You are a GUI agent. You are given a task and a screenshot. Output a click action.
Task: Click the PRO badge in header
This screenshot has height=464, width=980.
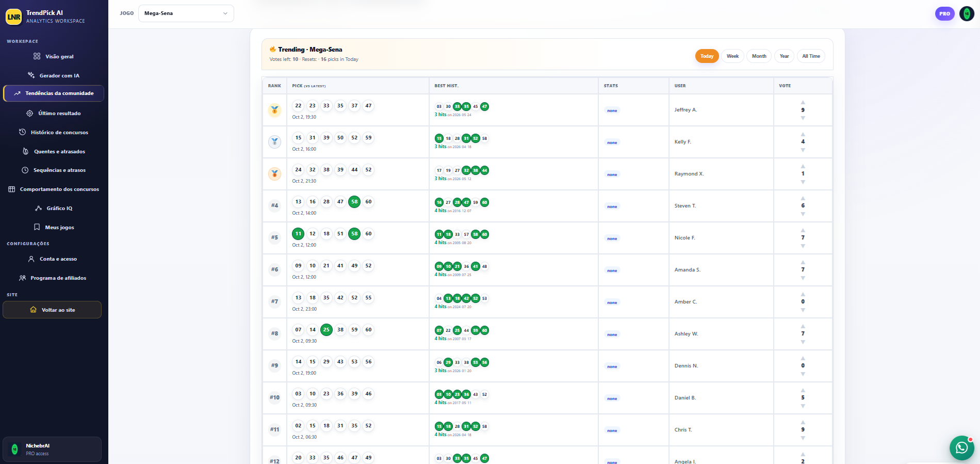944,14
